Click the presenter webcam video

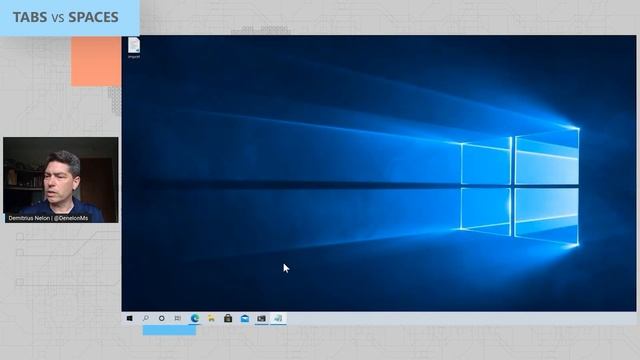61,180
